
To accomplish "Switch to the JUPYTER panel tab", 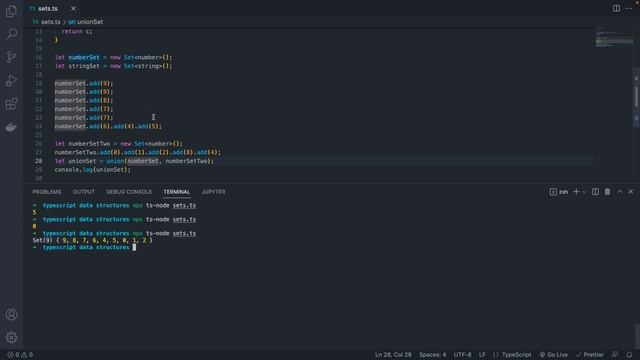I will click(213, 192).
